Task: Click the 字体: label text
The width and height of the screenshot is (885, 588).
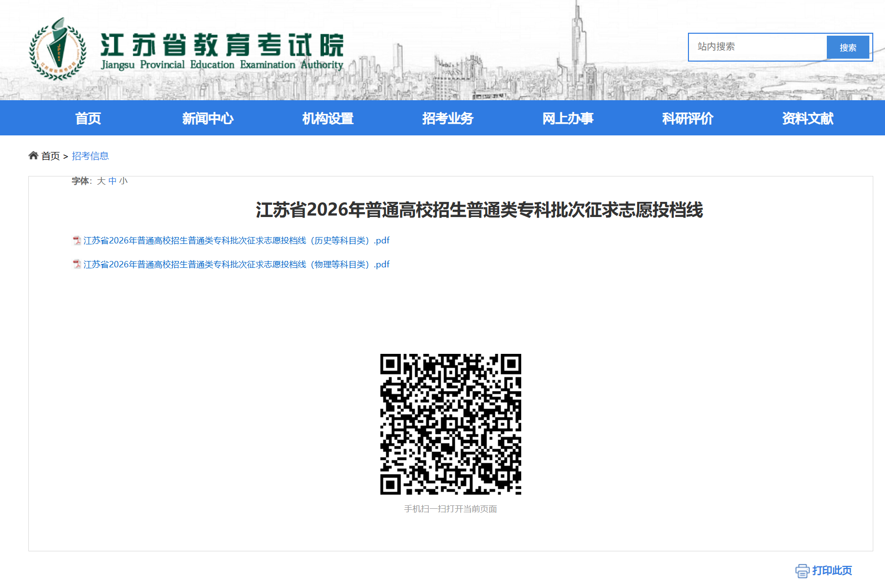Action: tap(82, 181)
